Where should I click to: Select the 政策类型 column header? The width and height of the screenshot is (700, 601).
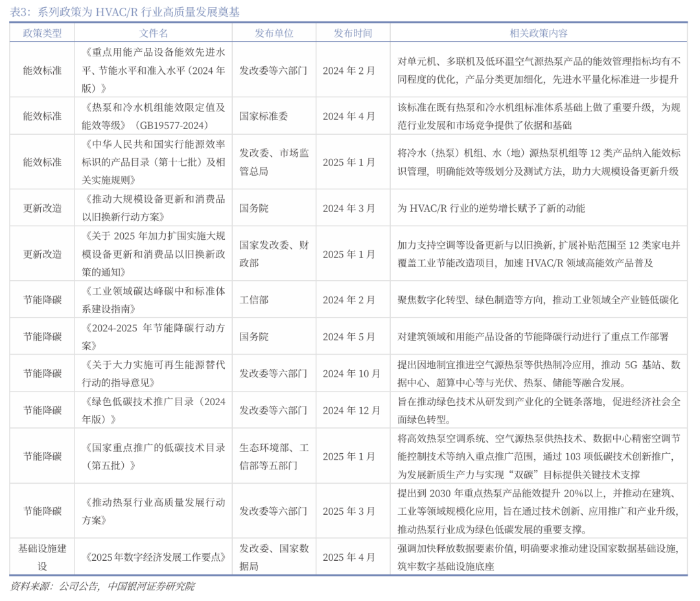pos(42,33)
